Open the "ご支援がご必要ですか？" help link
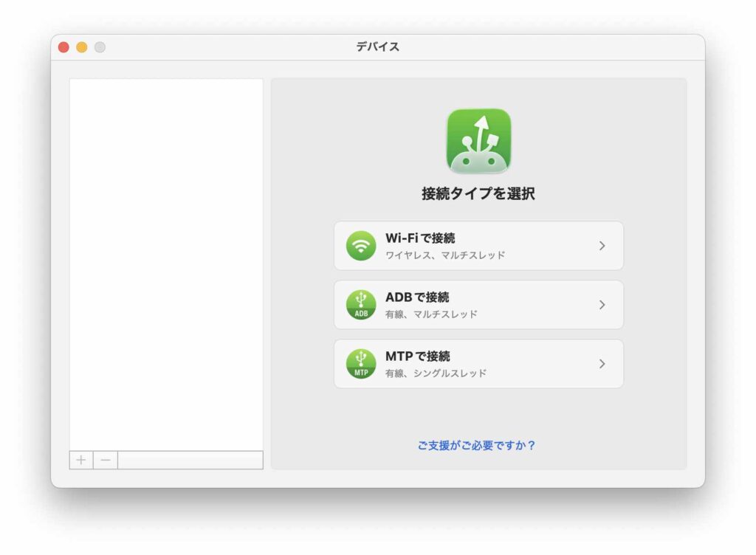756x555 pixels. [x=476, y=446]
